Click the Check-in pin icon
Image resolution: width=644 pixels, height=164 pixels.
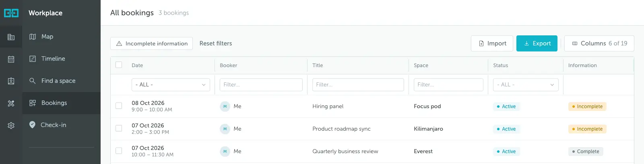[32, 125]
